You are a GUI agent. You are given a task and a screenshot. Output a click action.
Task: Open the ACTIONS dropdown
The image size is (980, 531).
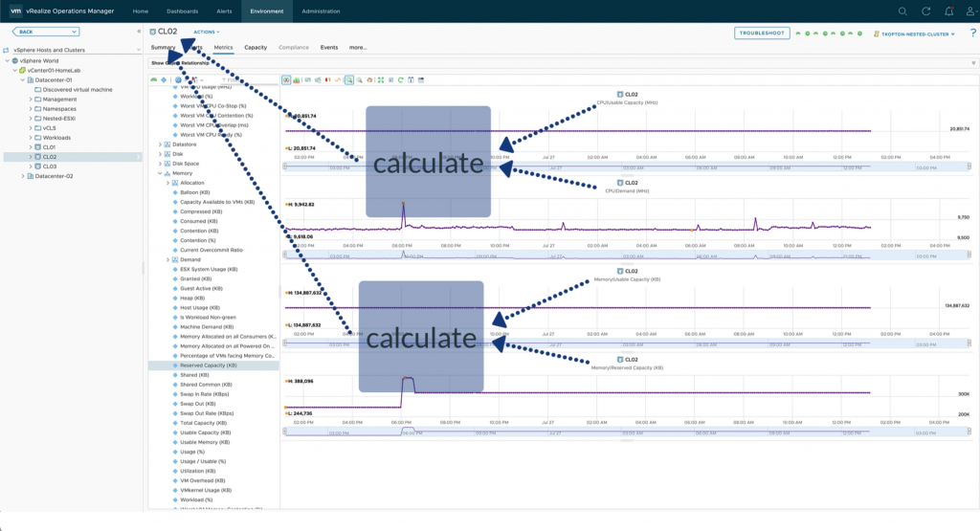point(207,32)
